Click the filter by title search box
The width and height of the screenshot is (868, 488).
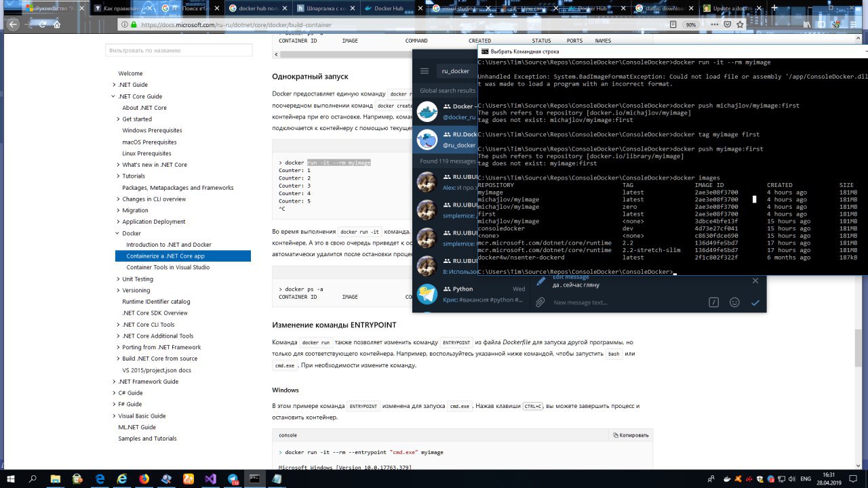click(x=178, y=50)
